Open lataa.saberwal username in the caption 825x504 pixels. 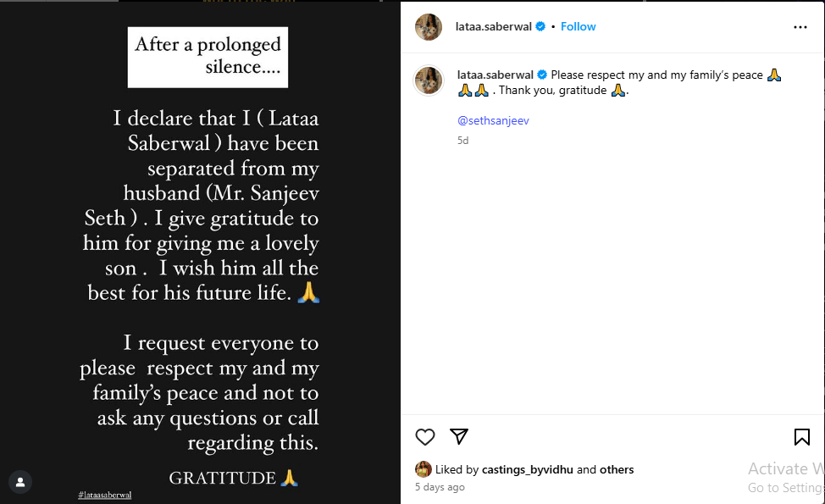[x=496, y=75]
